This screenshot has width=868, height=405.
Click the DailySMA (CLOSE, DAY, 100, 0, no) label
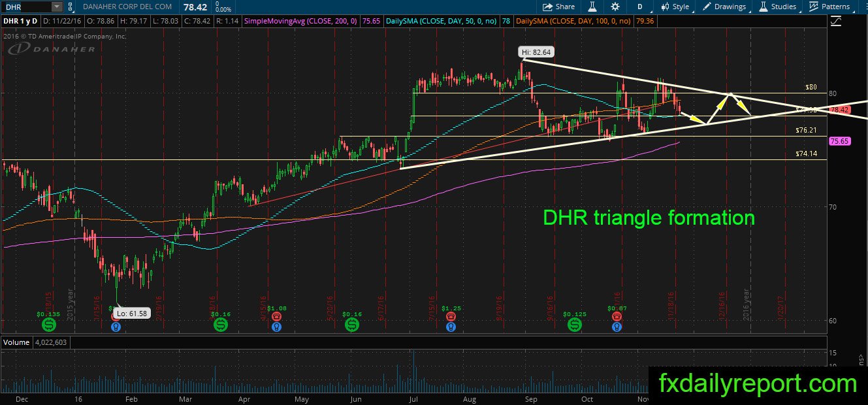(573, 21)
